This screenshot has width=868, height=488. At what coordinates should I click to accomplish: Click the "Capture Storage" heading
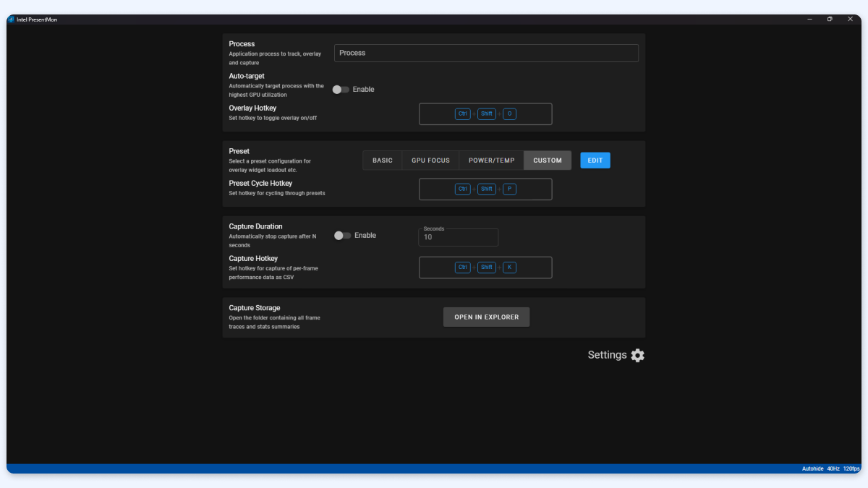tap(255, 308)
